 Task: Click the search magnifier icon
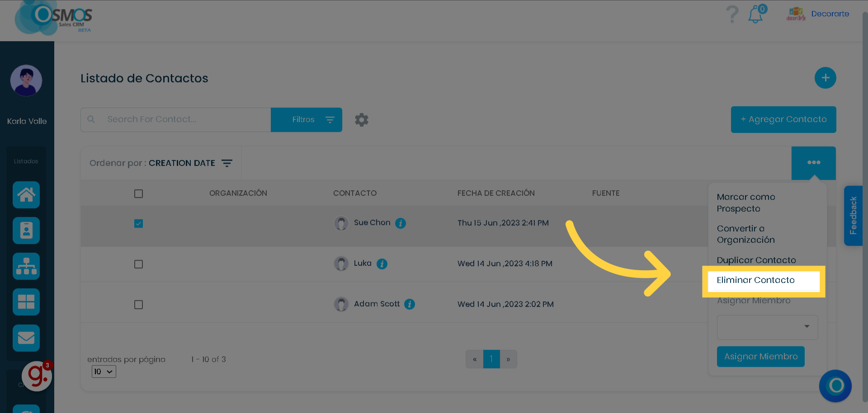[x=91, y=119]
